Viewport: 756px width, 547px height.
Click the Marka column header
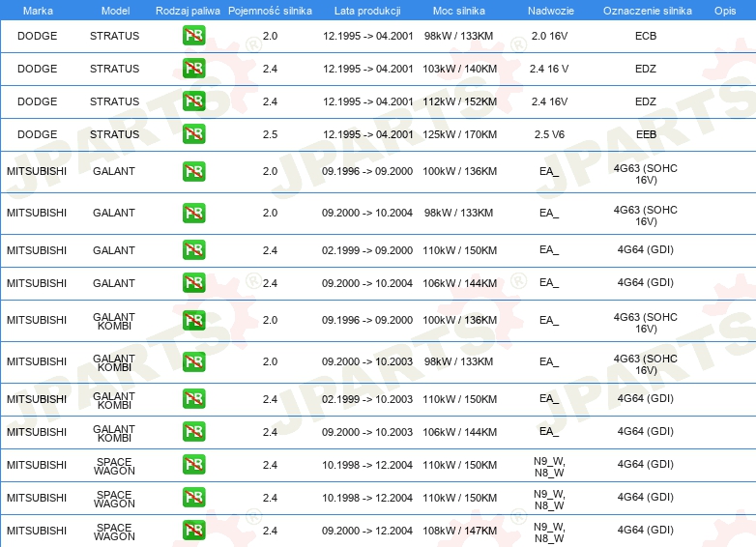(37, 10)
